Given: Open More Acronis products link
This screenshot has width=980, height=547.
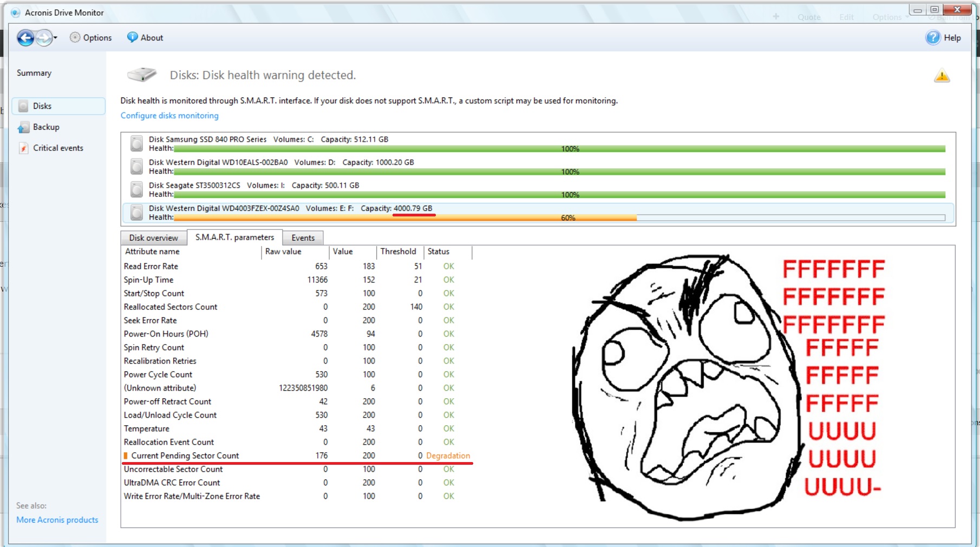Looking at the screenshot, I should coord(57,520).
